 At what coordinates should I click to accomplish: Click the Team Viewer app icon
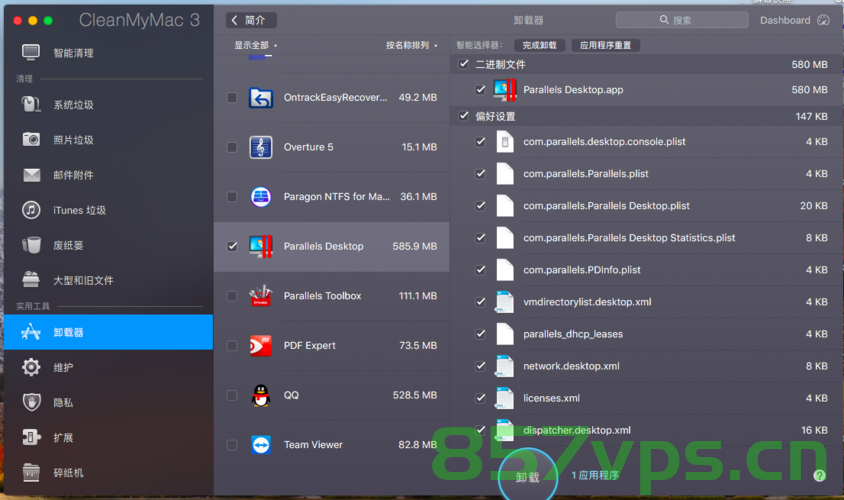261,445
